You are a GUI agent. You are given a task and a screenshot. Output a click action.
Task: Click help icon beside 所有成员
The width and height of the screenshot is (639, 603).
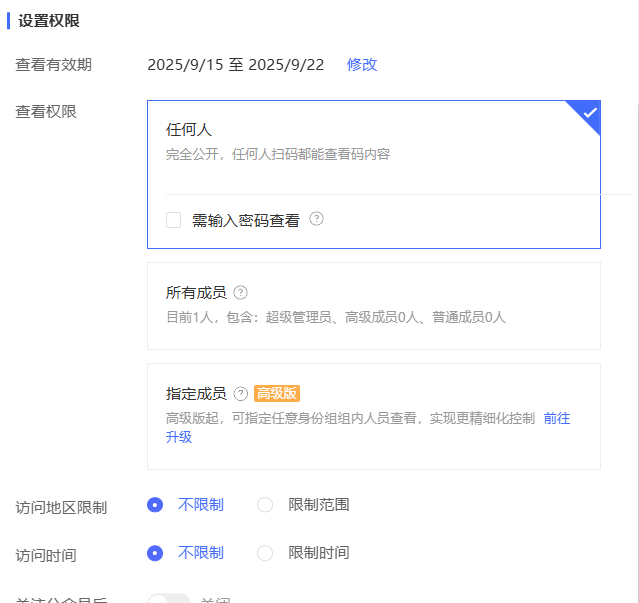click(240, 293)
